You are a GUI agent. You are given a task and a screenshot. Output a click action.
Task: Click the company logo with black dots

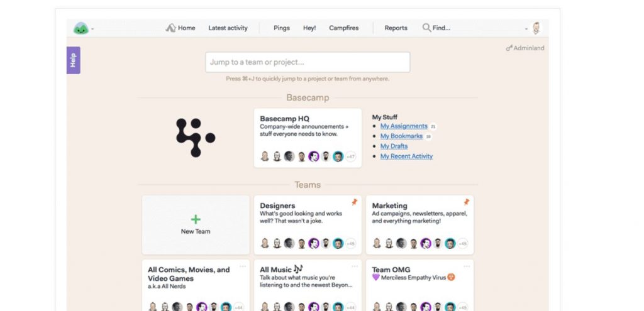[x=196, y=138]
